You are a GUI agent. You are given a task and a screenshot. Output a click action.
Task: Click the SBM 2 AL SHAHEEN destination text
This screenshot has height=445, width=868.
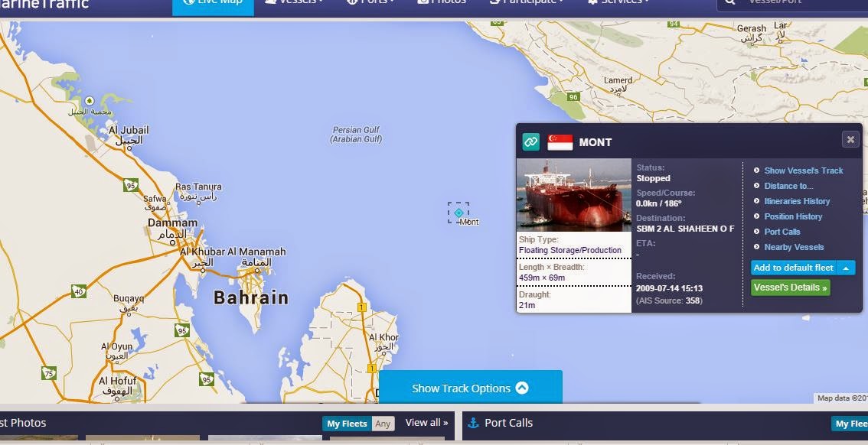tap(685, 229)
